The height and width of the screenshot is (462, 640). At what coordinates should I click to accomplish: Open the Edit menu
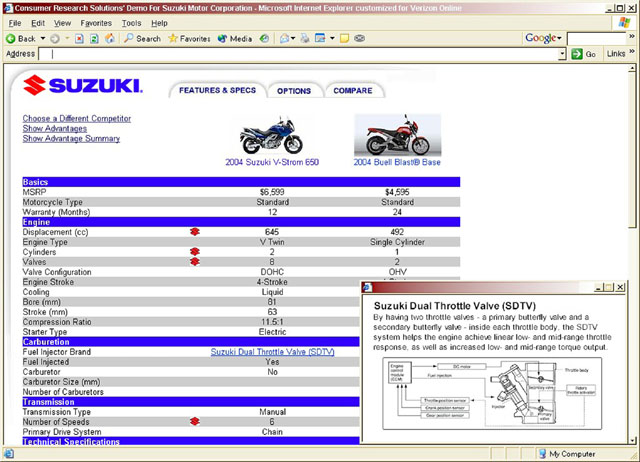(38, 23)
